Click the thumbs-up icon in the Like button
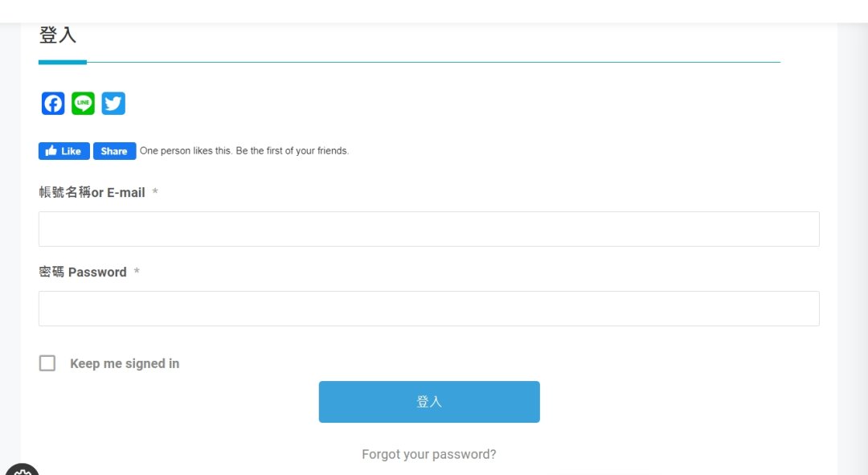The image size is (868, 475). tap(51, 150)
